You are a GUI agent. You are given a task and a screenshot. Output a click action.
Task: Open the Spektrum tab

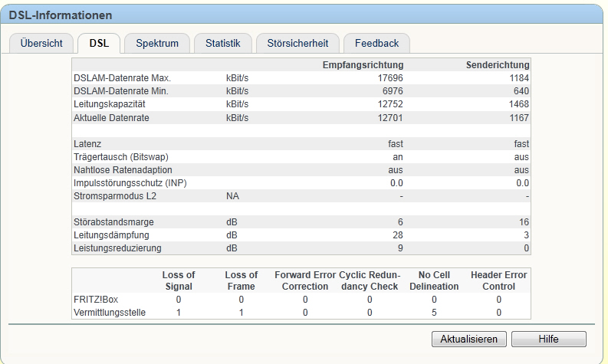tap(157, 43)
